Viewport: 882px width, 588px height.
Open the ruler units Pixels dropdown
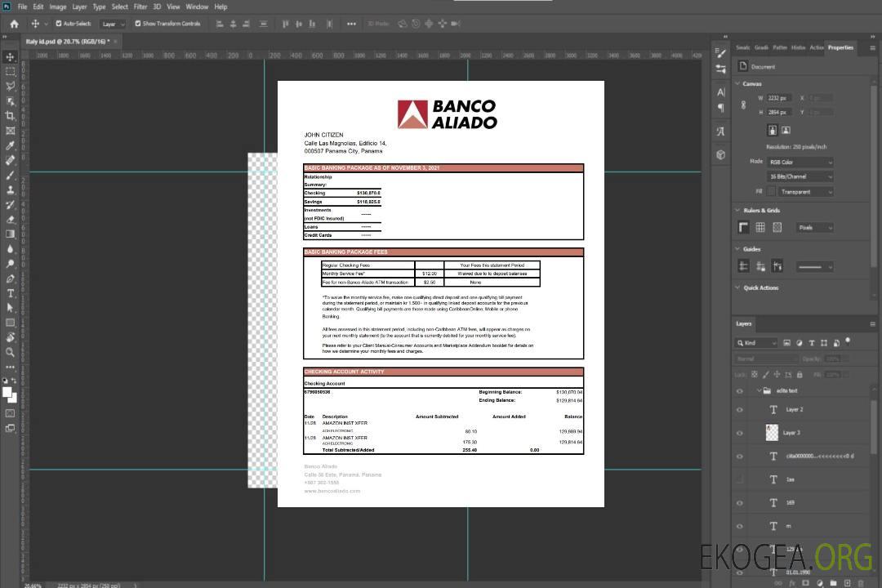[815, 227]
